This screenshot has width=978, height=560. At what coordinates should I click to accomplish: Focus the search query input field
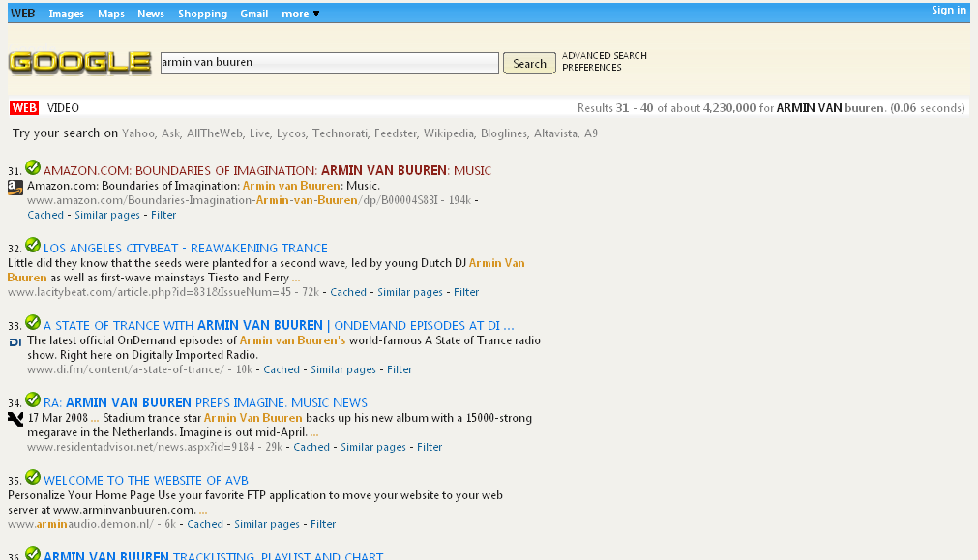(x=329, y=62)
